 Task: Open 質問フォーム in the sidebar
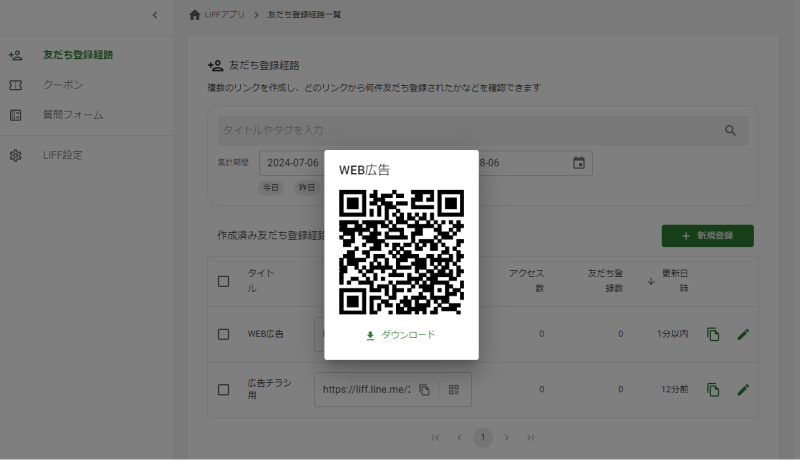[x=73, y=115]
